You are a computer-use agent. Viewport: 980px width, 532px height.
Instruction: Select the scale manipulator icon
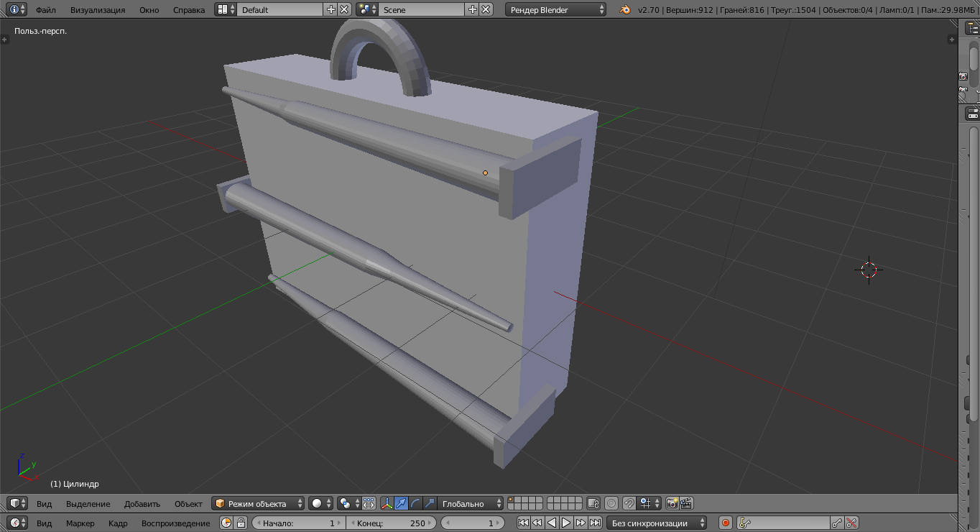coord(430,504)
